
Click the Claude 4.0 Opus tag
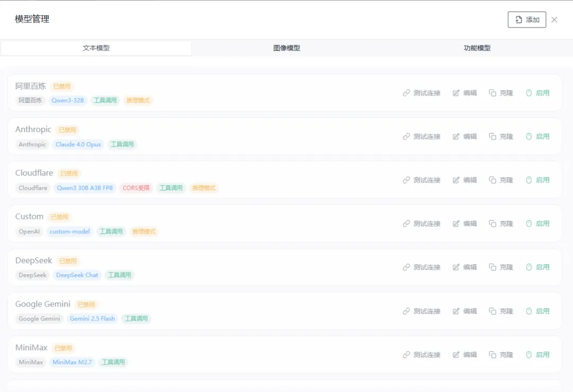[78, 144]
